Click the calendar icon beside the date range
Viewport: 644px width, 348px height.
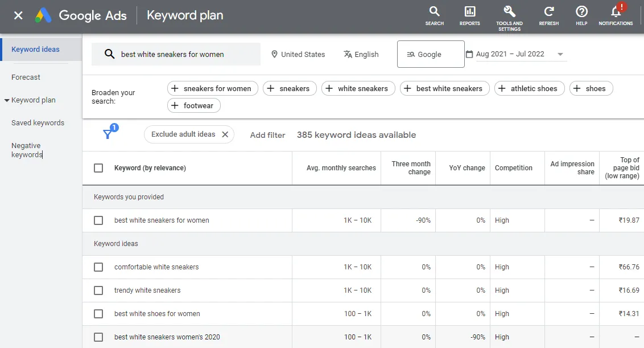point(469,54)
